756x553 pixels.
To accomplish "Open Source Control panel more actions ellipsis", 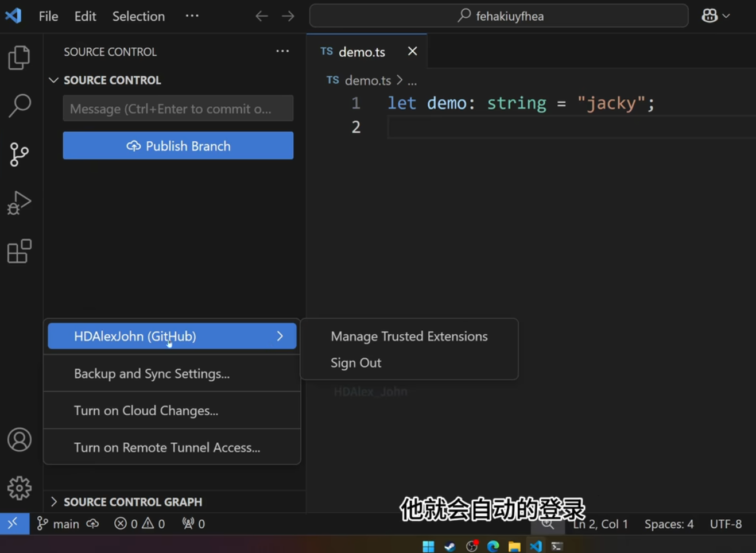I will 282,51.
